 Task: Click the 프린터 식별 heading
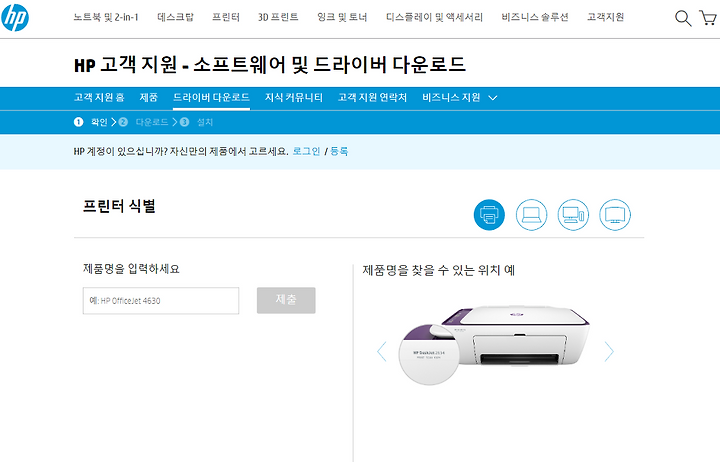[x=119, y=206]
